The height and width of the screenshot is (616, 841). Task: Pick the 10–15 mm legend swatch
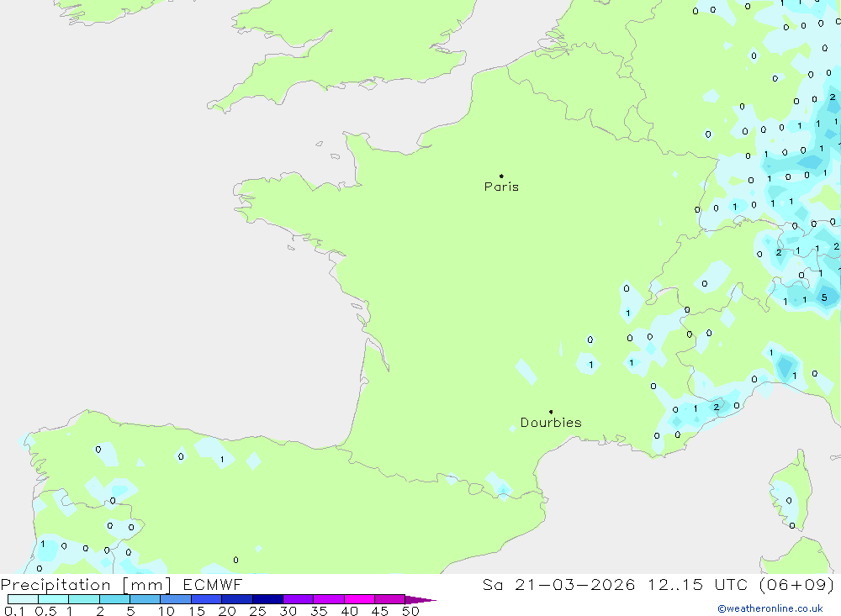pyautogui.click(x=176, y=599)
